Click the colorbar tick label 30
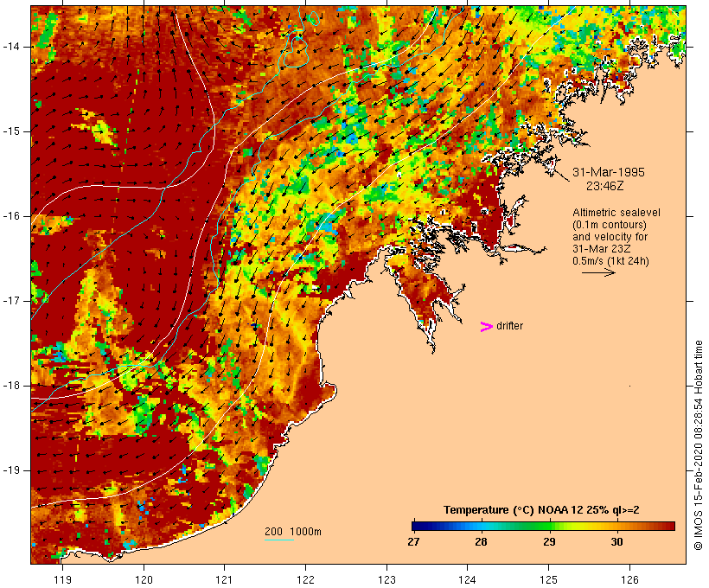This screenshot has height=588, width=709. pyautogui.click(x=616, y=542)
